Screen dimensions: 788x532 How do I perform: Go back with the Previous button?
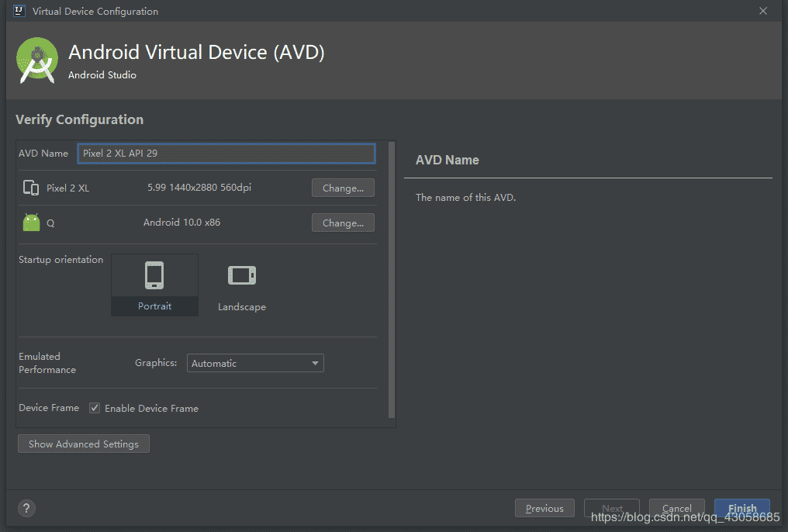[x=544, y=509]
